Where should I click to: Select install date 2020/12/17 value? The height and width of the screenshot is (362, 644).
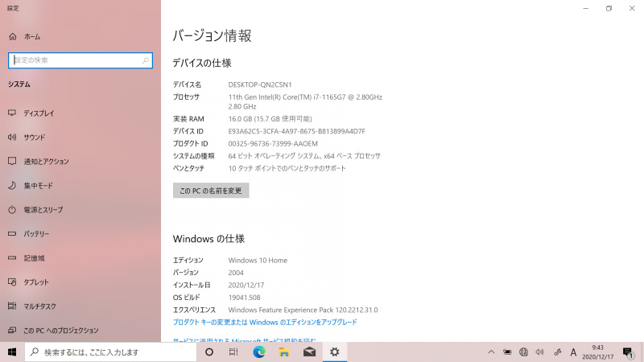click(246, 285)
